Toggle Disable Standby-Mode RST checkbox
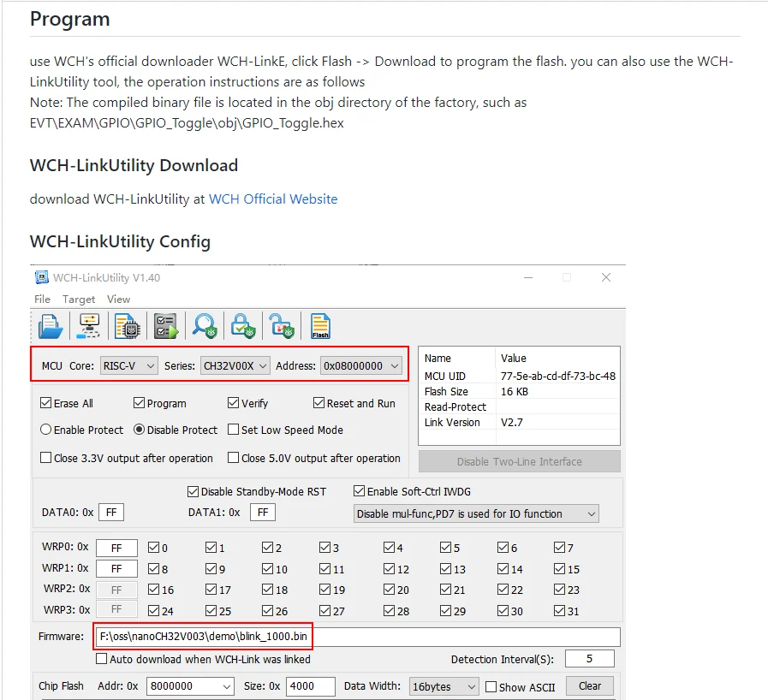Image resolution: width=768 pixels, height=700 pixels. pos(193,491)
